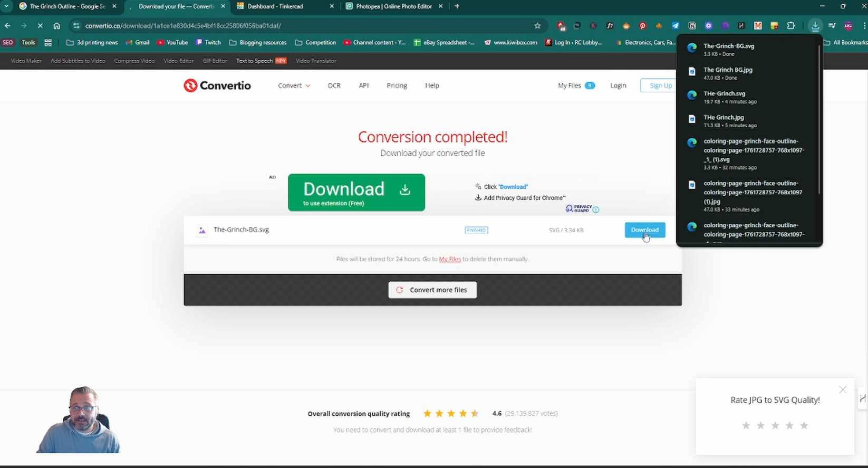The width and height of the screenshot is (868, 468).
Task: Close the Rate JPG to SVG popup
Action: pos(843,390)
